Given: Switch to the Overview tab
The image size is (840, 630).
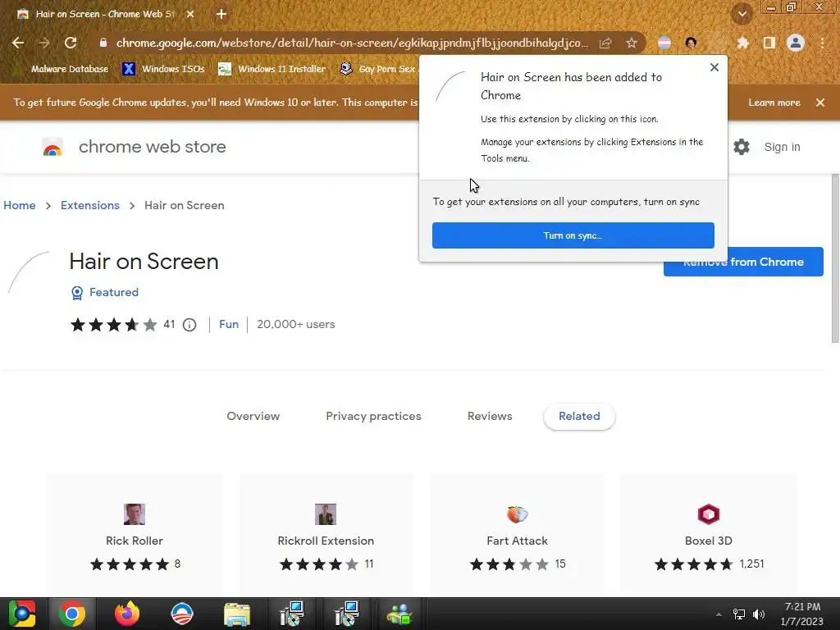Looking at the screenshot, I should coord(253,416).
